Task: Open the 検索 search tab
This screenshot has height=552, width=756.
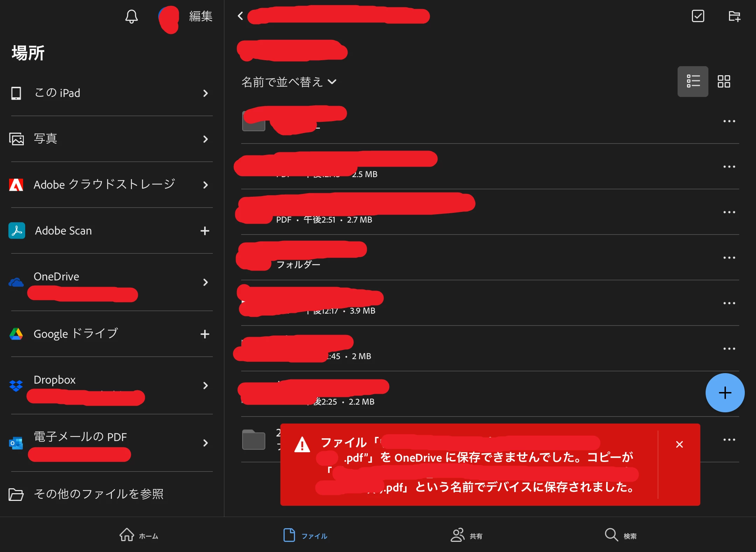Action: 621,535
